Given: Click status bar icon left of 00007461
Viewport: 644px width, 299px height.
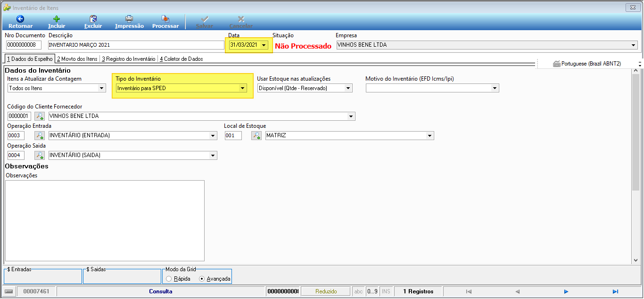Looking at the screenshot, I should coord(9,291).
